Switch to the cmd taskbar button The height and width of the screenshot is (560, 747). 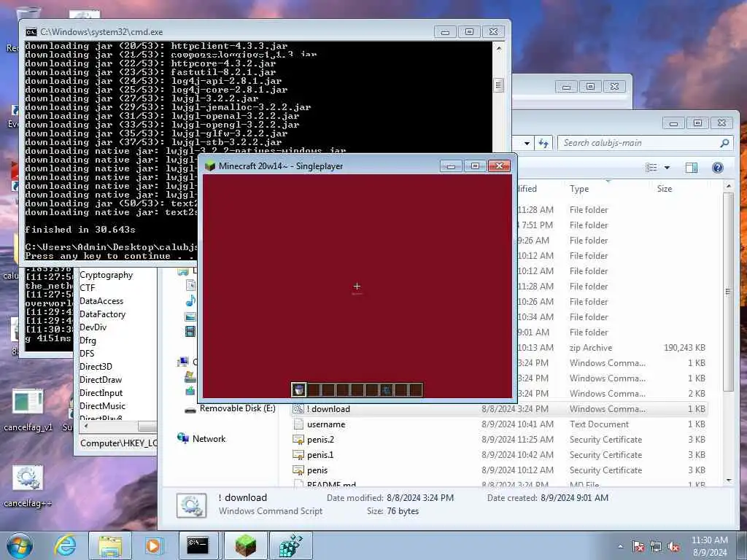coord(200,545)
